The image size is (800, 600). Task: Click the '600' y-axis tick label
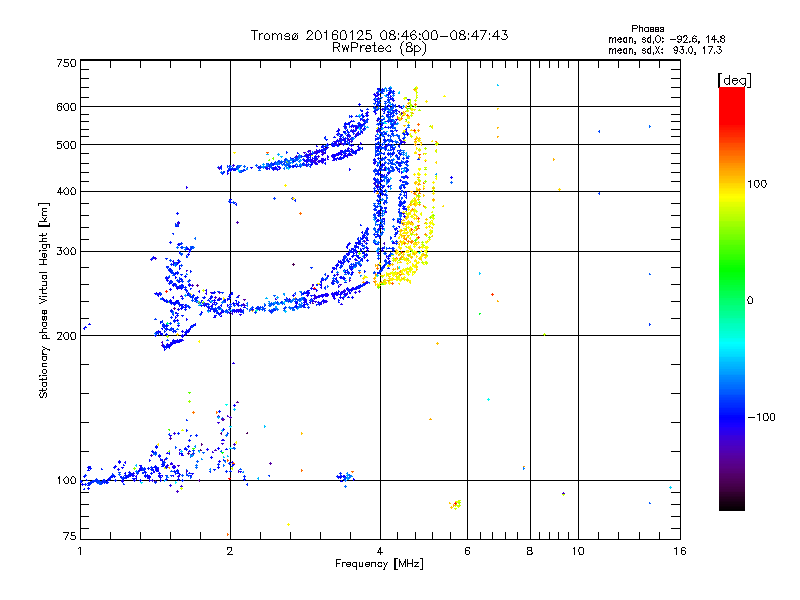point(66,107)
